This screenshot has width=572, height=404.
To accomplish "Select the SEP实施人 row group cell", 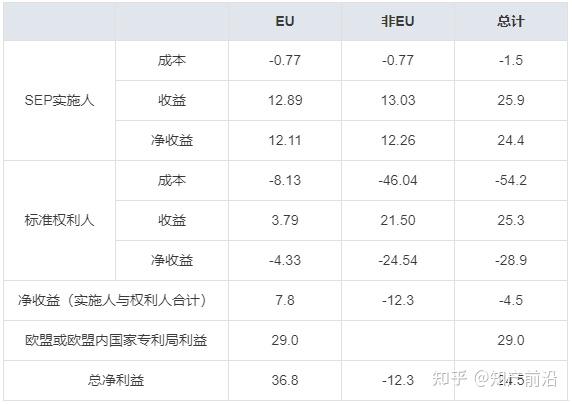I will 59,100.
